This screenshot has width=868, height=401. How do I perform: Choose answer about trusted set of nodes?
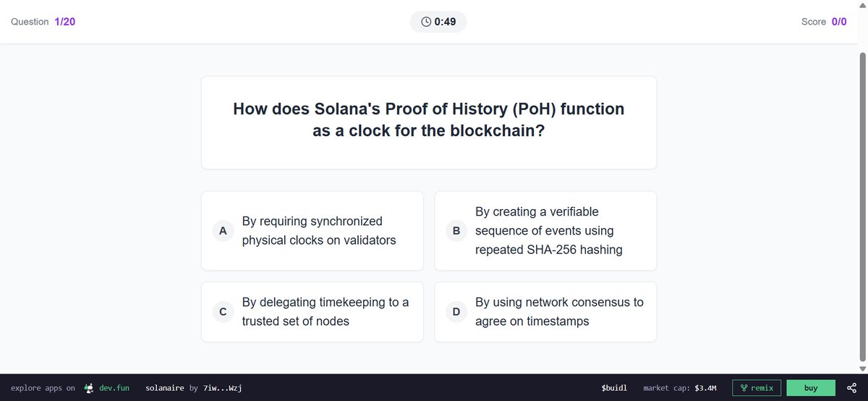click(x=312, y=312)
